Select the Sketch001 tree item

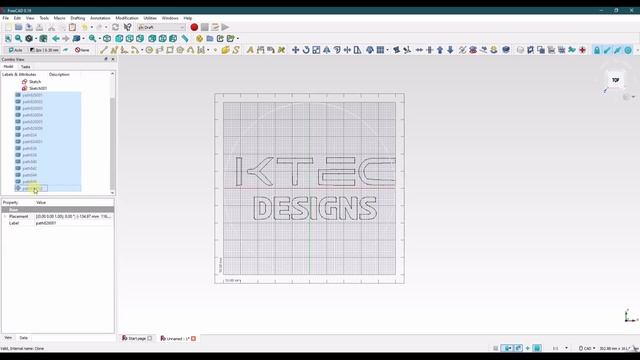tap(38, 88)
